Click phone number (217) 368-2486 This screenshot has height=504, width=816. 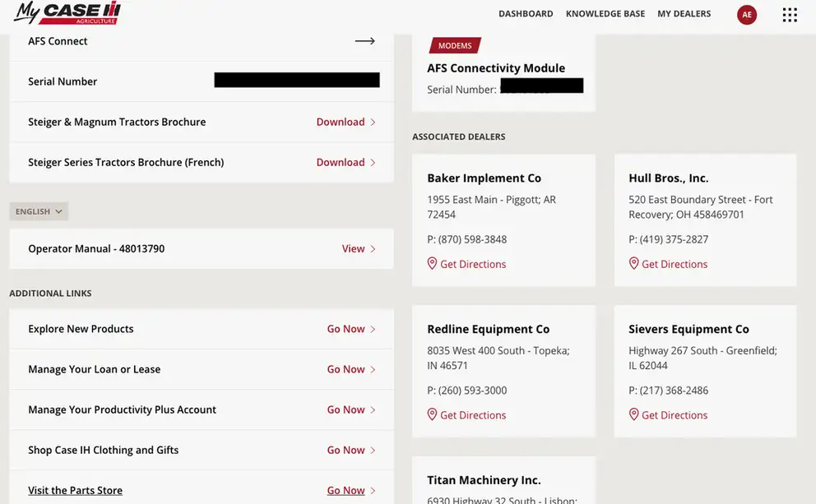674,390
